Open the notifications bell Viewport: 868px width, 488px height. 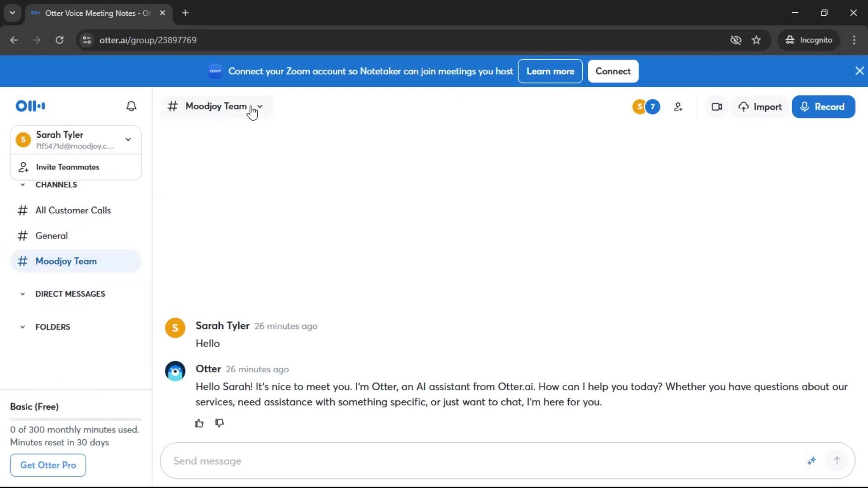pos(131,106)
